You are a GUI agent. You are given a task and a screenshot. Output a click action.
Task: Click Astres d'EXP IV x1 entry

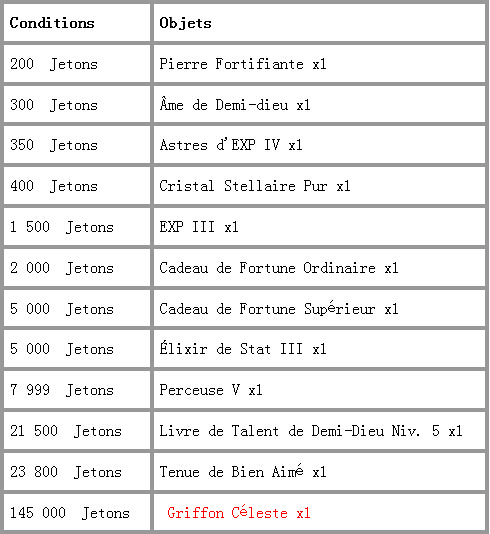point(231,145)
